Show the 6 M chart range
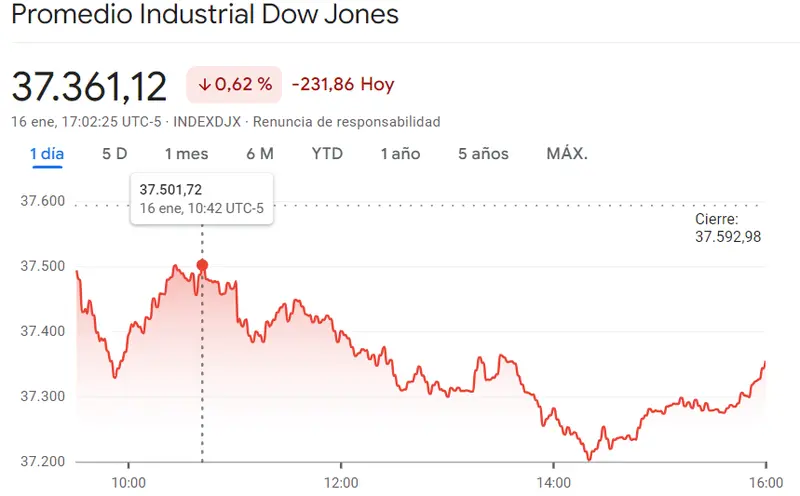The image size is (800, 496). pyautogui.click(x=259, y=154)
